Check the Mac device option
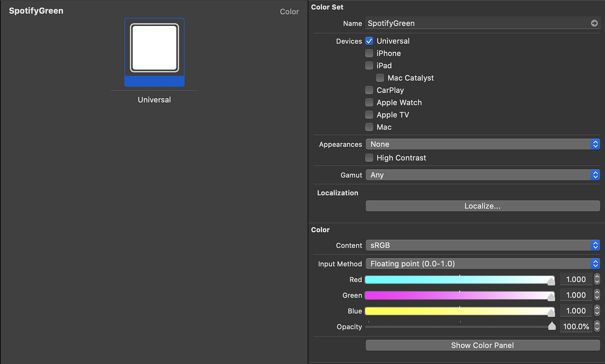Screen dimensions: 605x364 tap(369, 127)
